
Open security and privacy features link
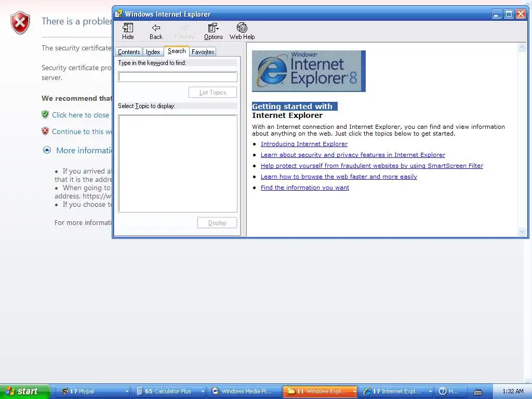click(x=353, y=155)
